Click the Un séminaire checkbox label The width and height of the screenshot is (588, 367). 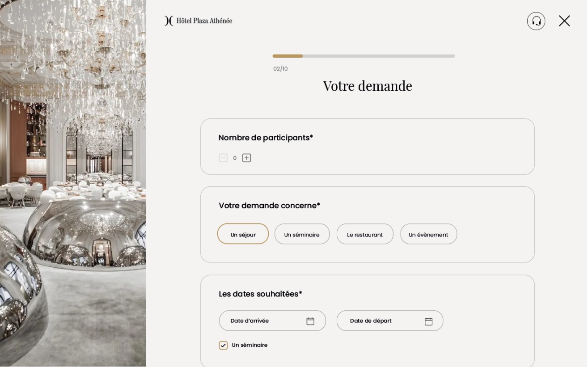[x=250, y=345]
